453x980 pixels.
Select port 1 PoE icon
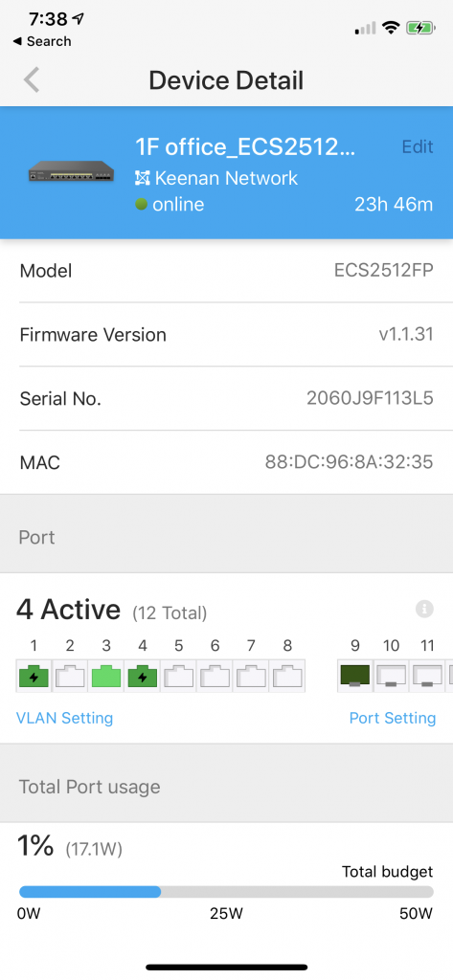pyautogui.click(x=34, y=677)
